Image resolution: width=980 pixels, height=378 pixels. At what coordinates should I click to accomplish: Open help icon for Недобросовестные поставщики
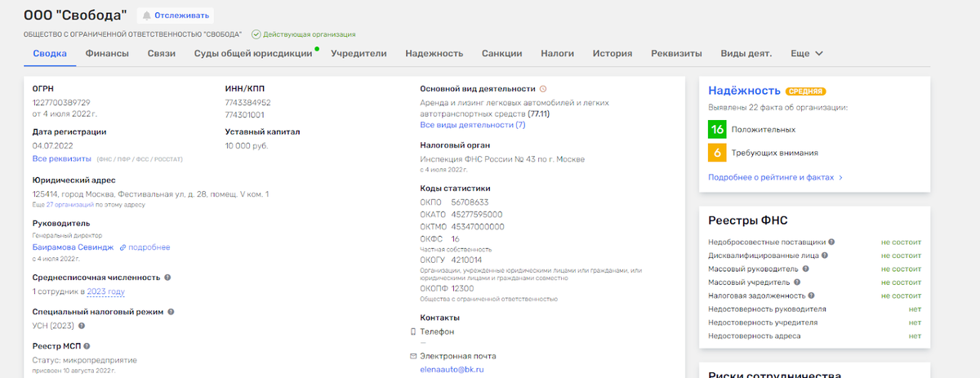tap(831, 242)
